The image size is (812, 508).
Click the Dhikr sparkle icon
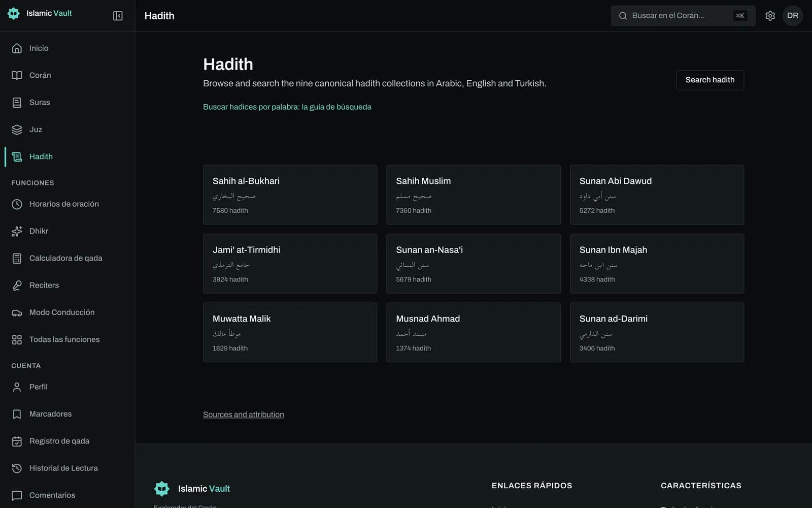[17, 231]
